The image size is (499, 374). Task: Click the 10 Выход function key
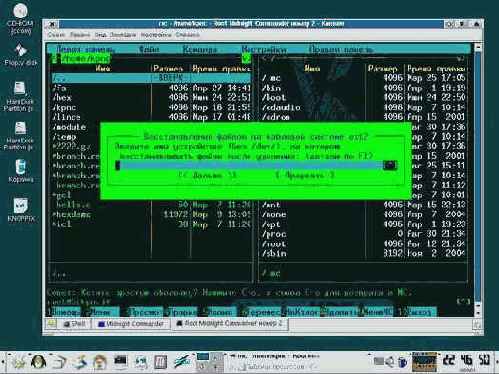[418, 312]
